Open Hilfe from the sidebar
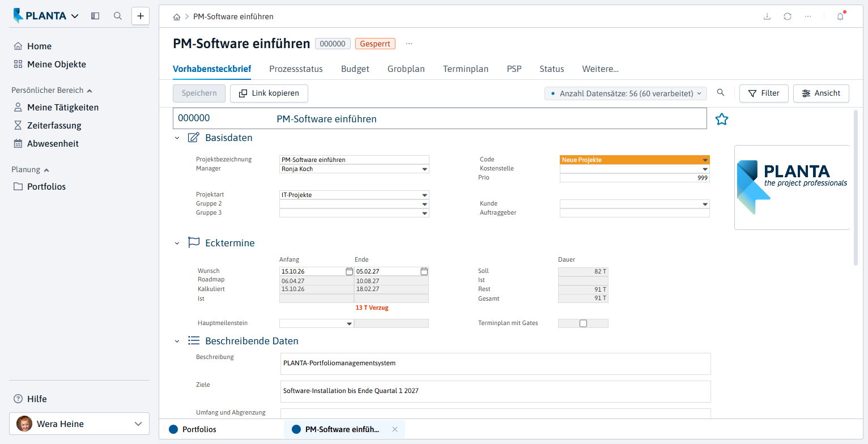 coord(31,399)
